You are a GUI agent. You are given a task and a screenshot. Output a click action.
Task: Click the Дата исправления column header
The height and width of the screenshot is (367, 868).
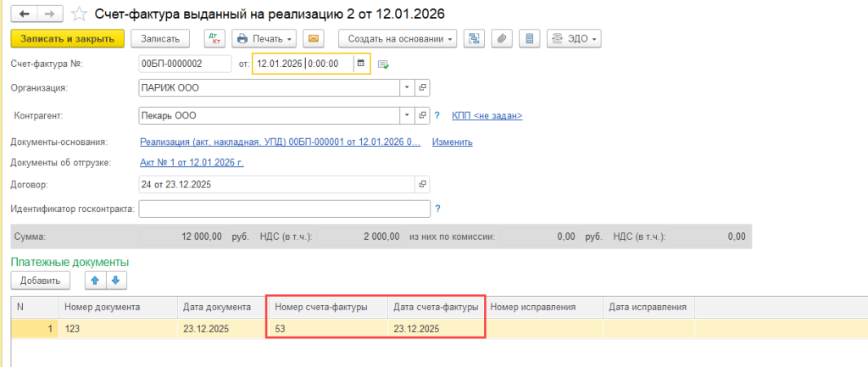(648, 307)
